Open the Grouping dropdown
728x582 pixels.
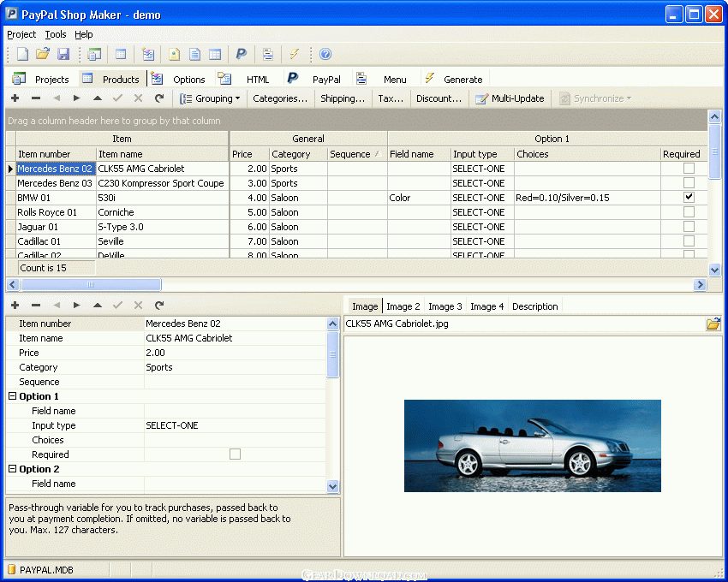[211, 98]
